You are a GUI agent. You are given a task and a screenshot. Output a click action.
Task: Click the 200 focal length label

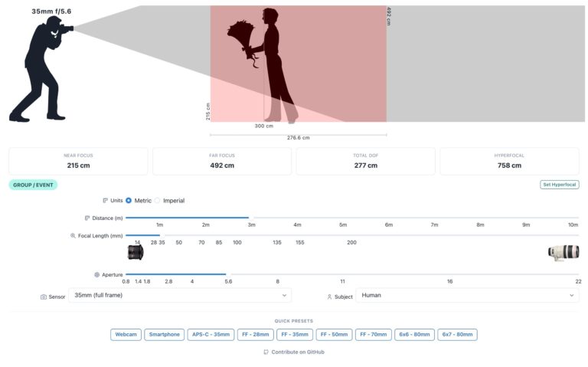pos(351,242)
